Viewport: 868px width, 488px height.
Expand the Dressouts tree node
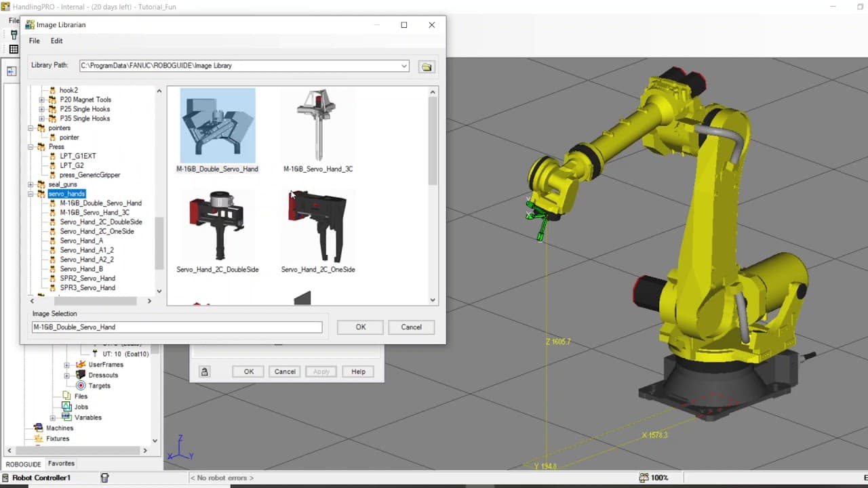click(x=66, y=375)
